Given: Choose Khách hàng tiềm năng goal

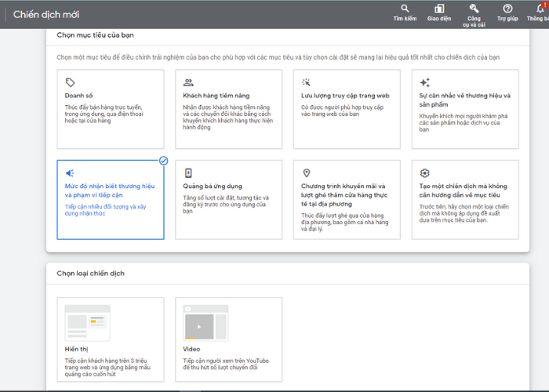Looking at the screenshot, I should click(229, 109).
